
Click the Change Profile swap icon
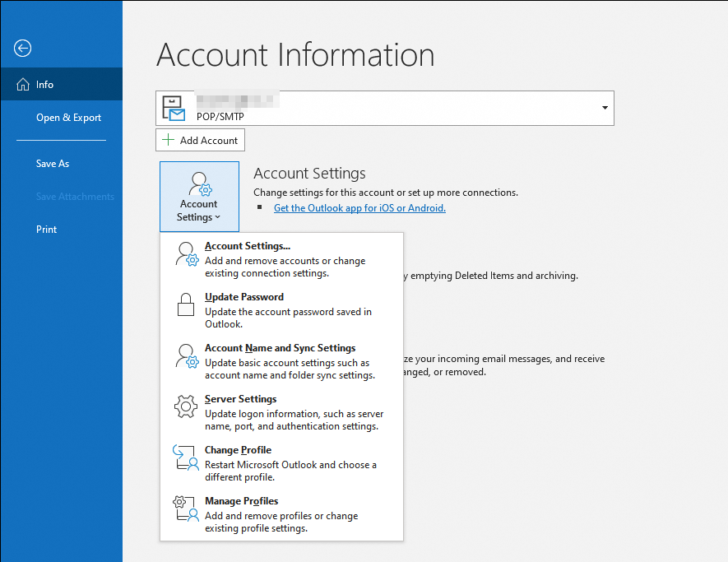coord(186,458)
